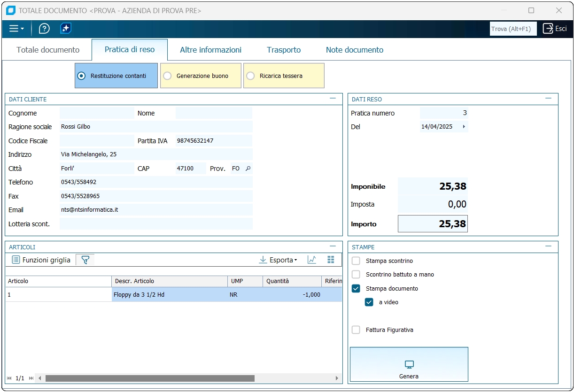
Task: Click Esci to exit the window
Action: (x=555, y=29)
